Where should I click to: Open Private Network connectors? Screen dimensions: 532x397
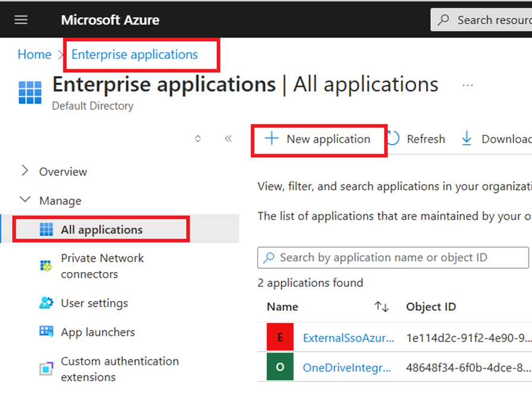pos(102,266)
